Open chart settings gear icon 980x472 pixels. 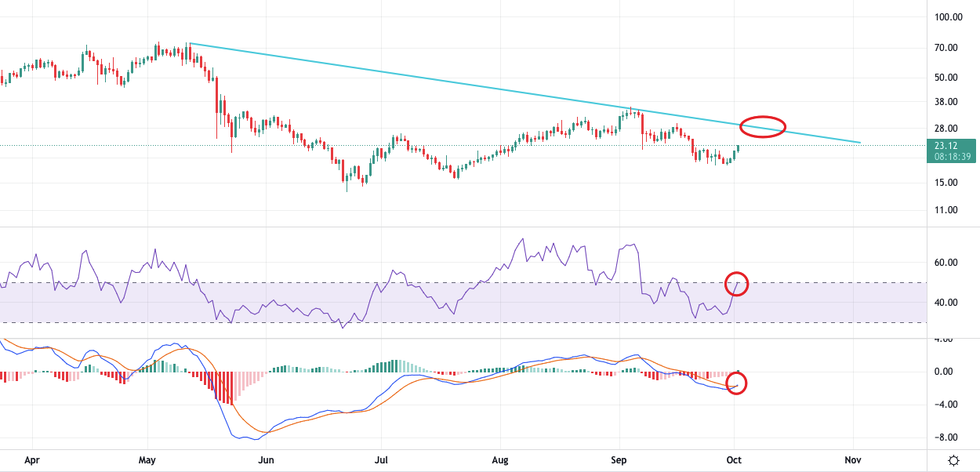[x=953, y=461]
